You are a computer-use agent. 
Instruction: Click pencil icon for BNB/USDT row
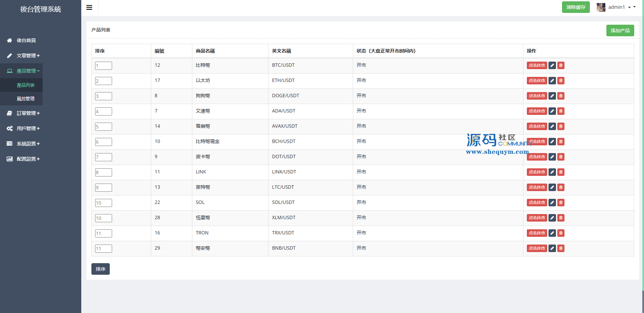(552, 248)
